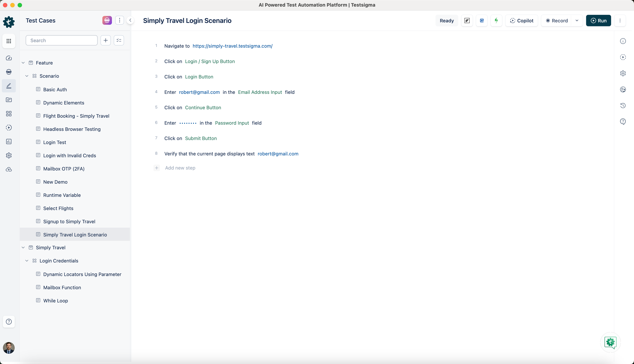Viewport: 634px width, 364px height.
Task: Click inside the Search test cases field
Action: coord(61,40)
